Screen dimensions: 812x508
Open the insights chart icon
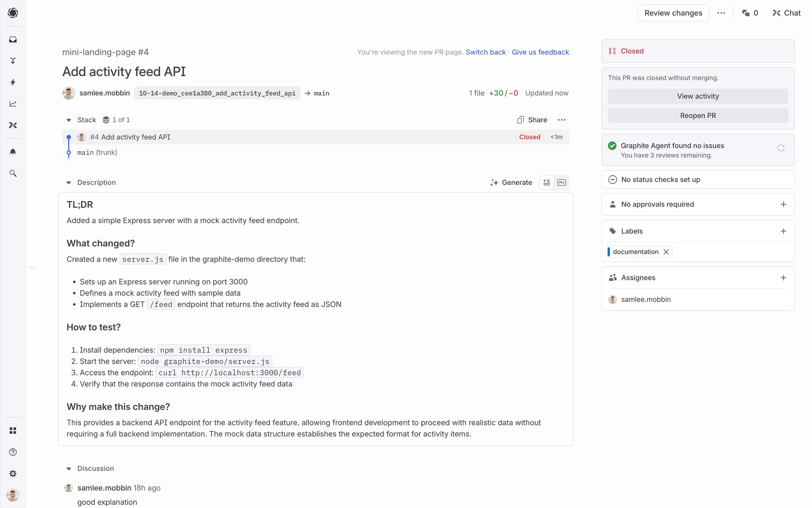tap(13, 104)
